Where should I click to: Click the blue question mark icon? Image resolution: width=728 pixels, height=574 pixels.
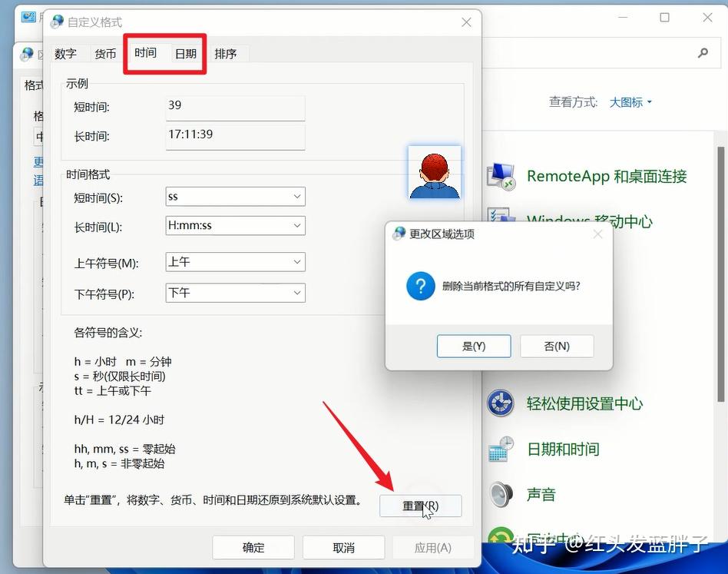tap(421, 286)
